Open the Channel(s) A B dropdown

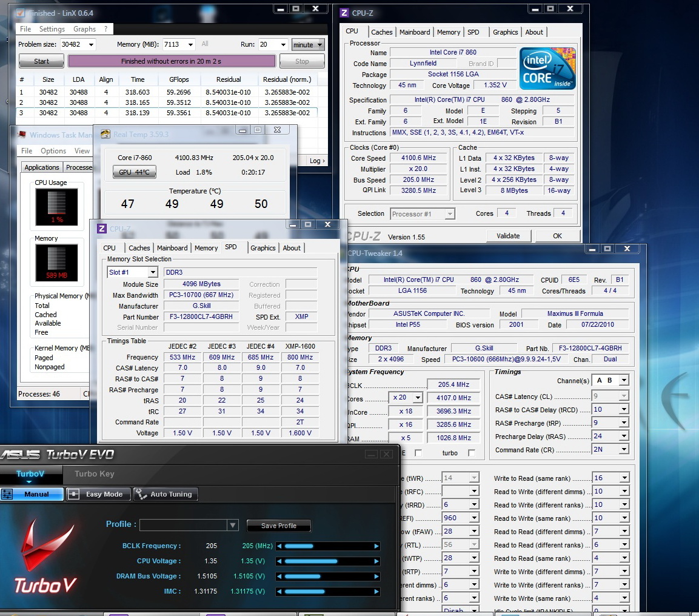point(624,380)
